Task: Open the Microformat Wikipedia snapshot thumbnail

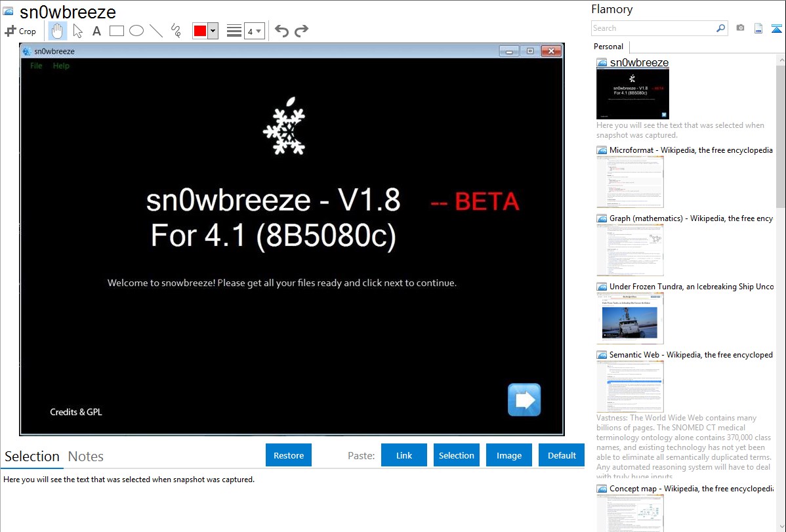Action: [630, 182]
